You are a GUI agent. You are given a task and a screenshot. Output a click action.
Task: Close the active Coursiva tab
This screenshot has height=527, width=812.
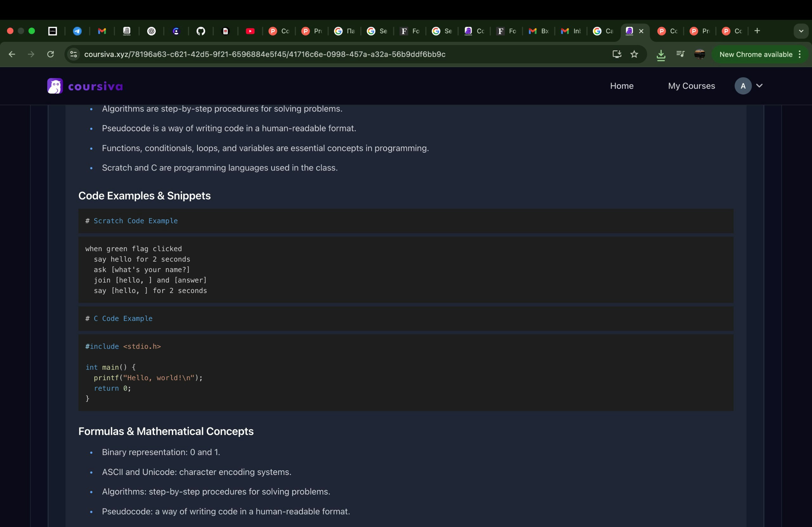pyautogui.click(x=641, y=31)
